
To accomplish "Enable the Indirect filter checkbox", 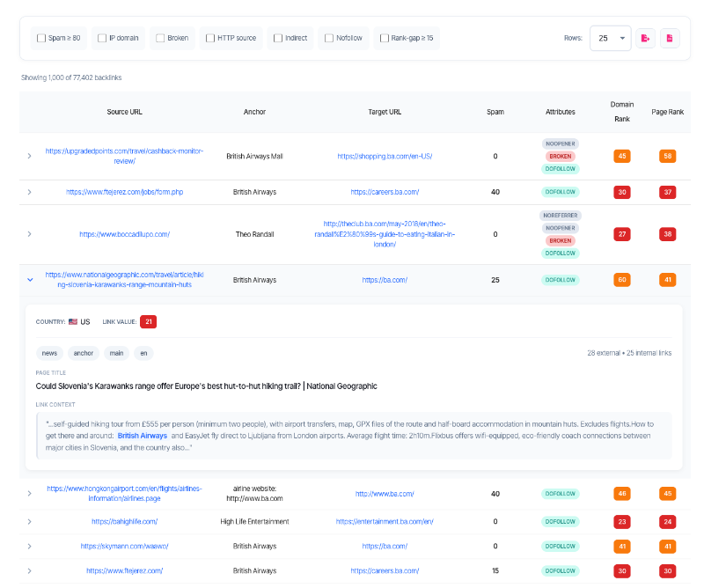I will (x=278, y=38).
